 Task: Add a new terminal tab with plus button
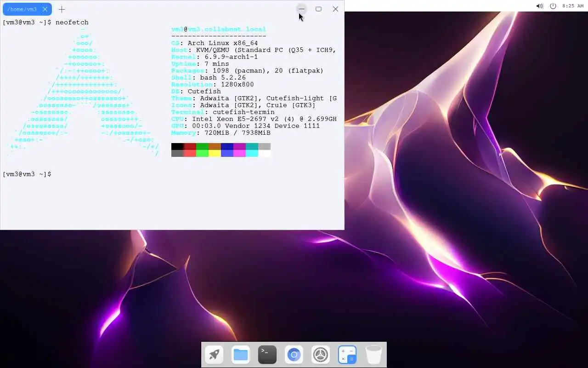point(62,9)
